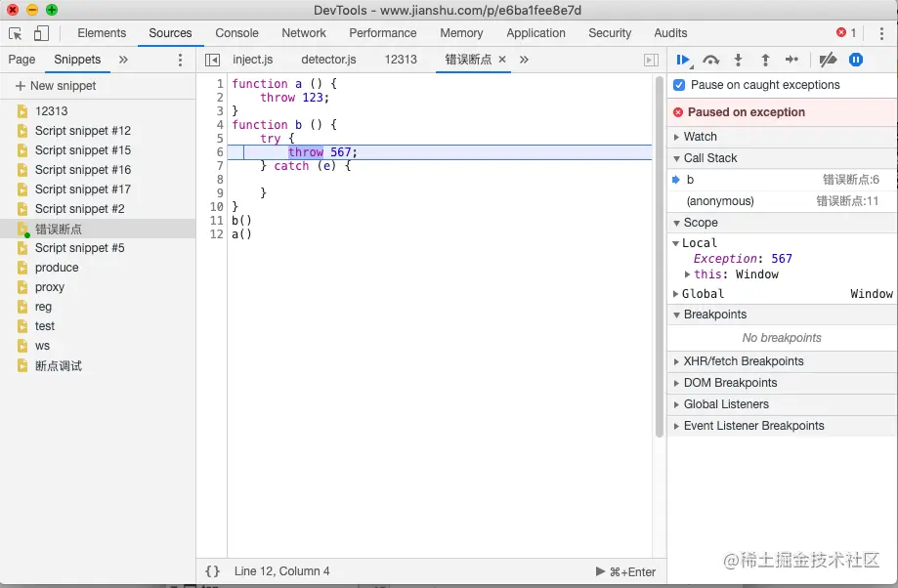Open the Security panel
This screenshot has width=898, height=588.
click(x=610, y=33)
